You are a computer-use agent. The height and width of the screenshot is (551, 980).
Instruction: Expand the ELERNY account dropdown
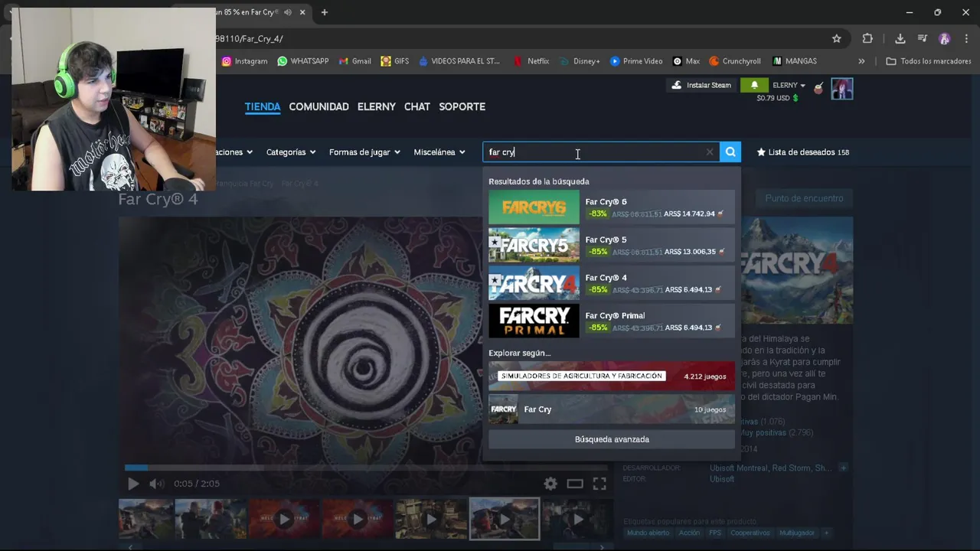[789, 85]
